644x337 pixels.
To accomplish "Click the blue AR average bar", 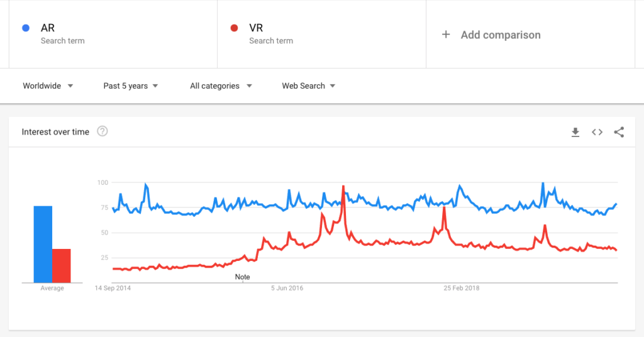I will pos(43,244).
